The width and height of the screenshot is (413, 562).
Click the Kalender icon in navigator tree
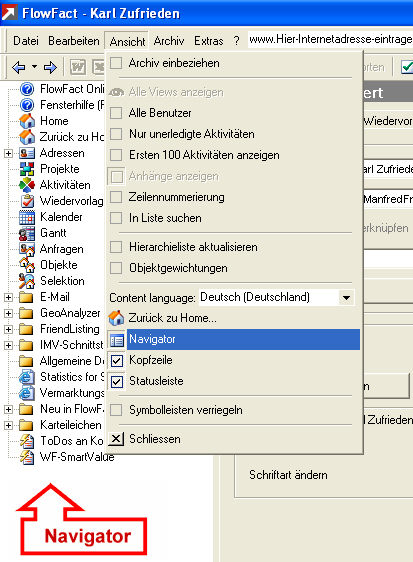[27, 217]
